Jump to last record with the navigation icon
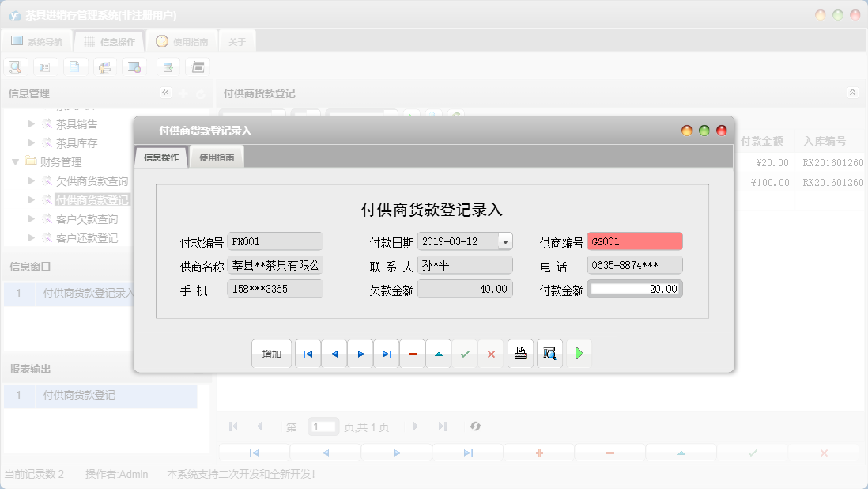 coord(386,354)
